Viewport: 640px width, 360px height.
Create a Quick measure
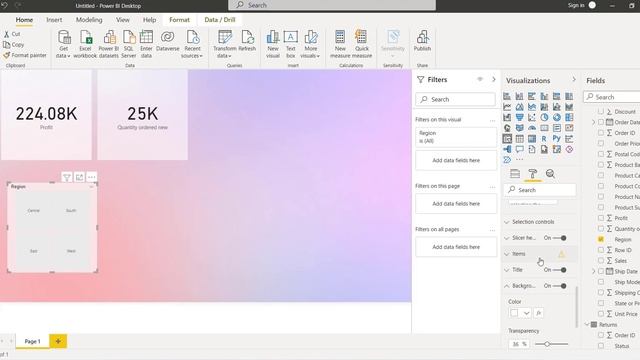pos(362,44)
